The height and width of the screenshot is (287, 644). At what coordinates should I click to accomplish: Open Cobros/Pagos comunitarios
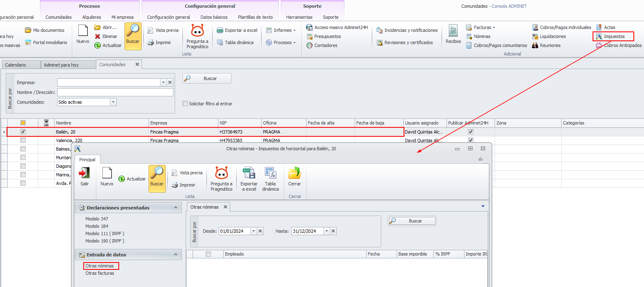click(497, 45)
